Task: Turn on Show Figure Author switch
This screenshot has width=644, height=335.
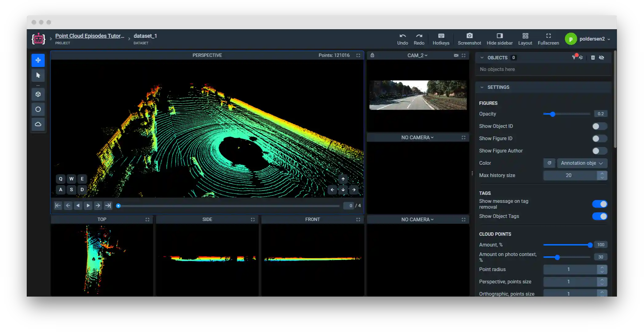Action: pyautogui.click(x=599, y=151)
